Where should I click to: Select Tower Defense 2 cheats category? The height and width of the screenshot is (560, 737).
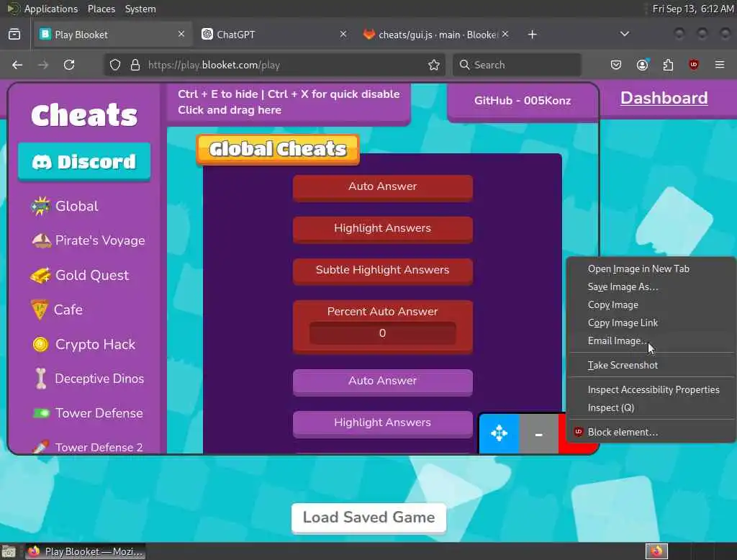pos(87,447)
